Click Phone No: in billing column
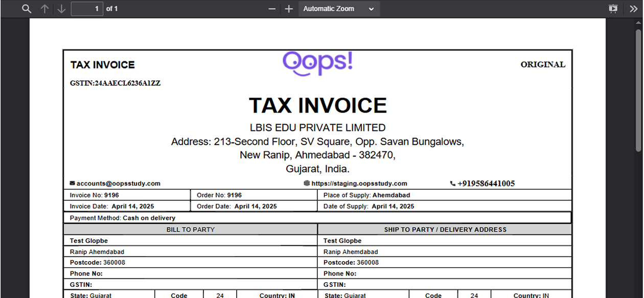The height and width of the screenshot is (298, 644). [x=85, y=273]
